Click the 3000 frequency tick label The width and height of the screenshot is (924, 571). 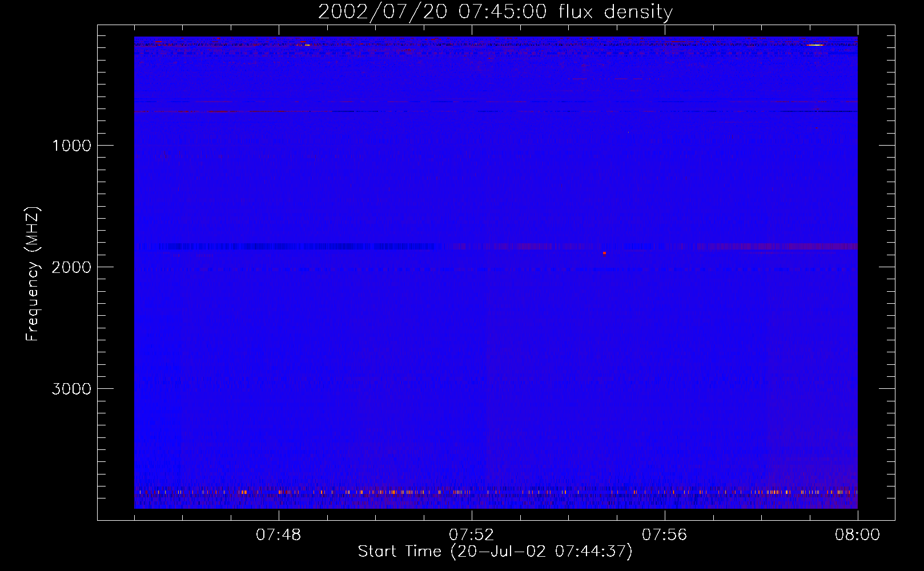tap(71, 389)
